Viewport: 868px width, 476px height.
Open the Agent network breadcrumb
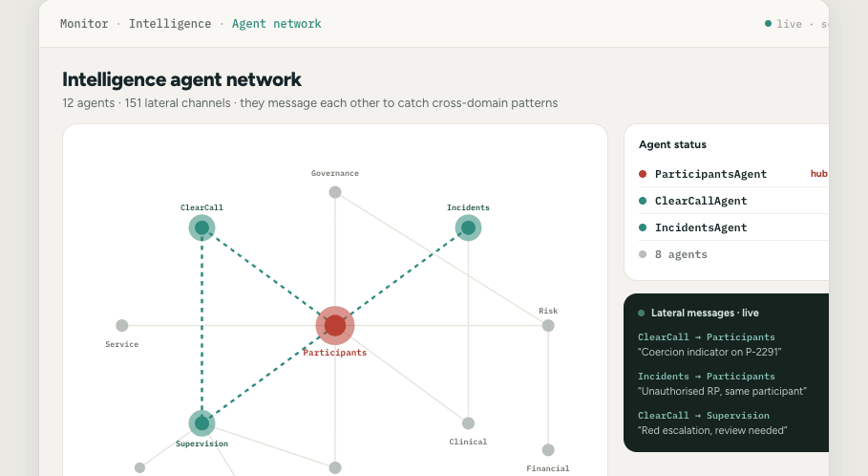click(x=276, y=24)
